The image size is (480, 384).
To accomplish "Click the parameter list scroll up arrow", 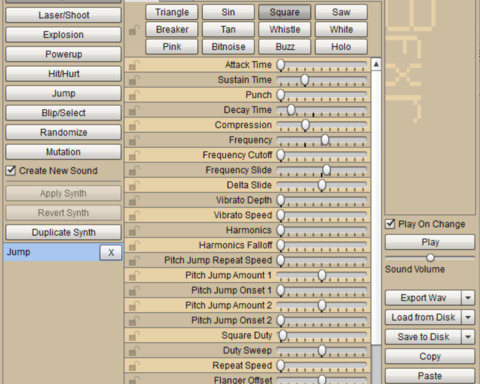I will 376,64.
